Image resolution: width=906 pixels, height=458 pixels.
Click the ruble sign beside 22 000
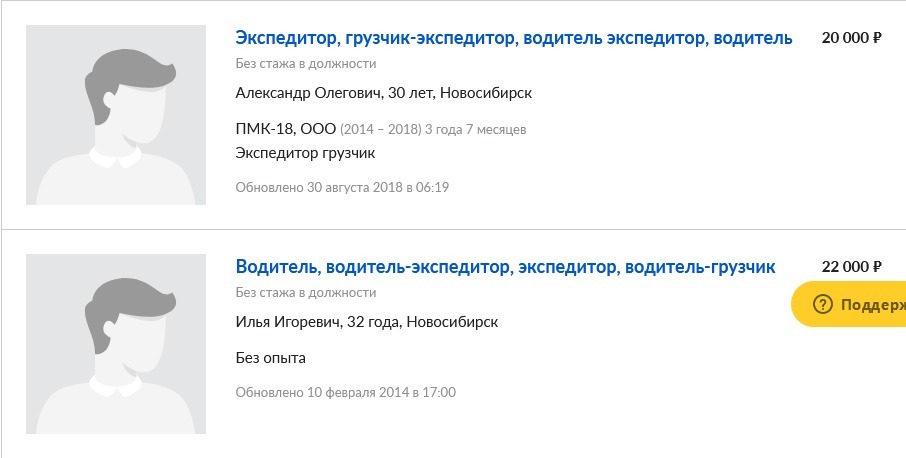tap(877, 267)
